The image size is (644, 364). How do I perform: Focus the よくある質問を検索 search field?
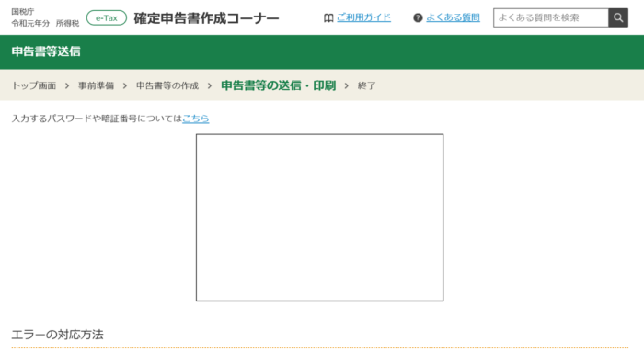pyautogui.click(x=551, y=17)
